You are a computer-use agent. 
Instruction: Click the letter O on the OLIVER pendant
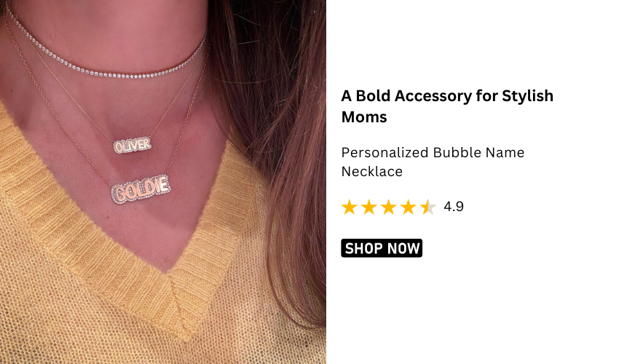(x=118, y=147)
